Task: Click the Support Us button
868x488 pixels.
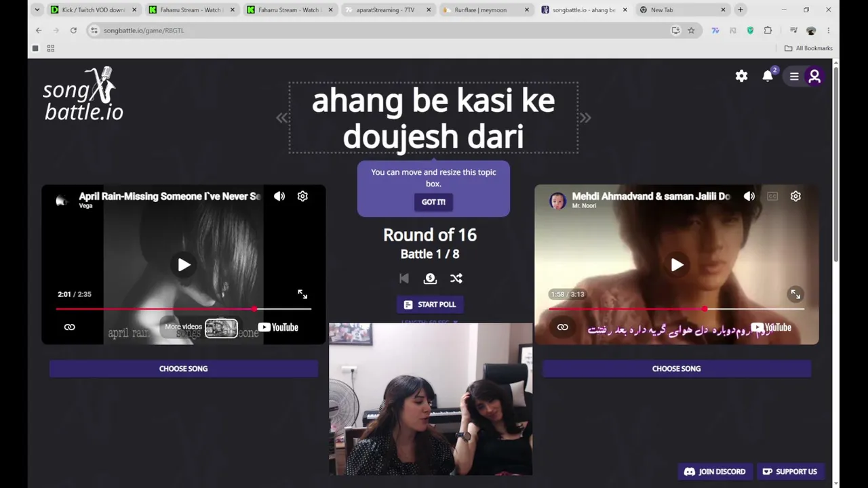Action: pos(790,472)
